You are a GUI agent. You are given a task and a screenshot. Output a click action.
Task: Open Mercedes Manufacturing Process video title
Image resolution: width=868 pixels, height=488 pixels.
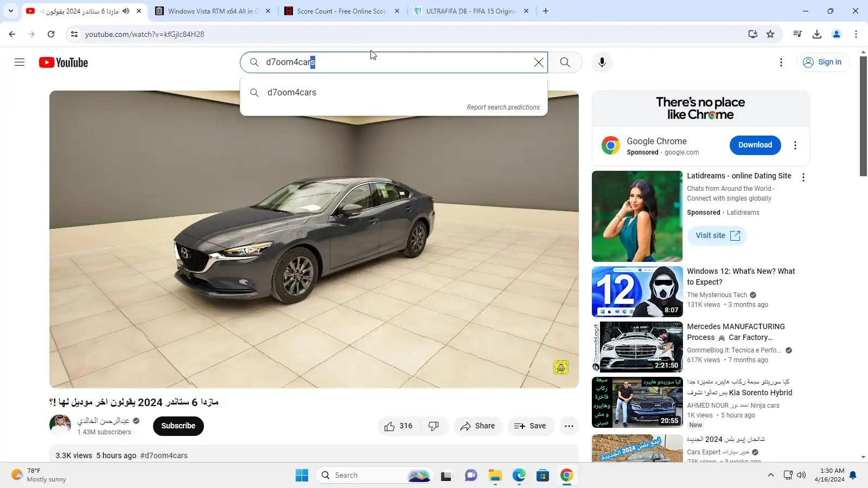click(x=736, y=332)
